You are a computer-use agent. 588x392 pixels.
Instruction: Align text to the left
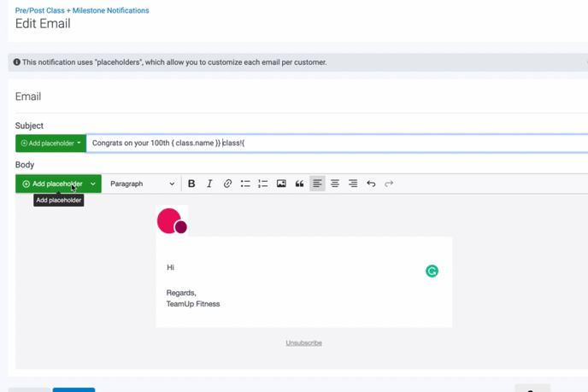point(317,184)
